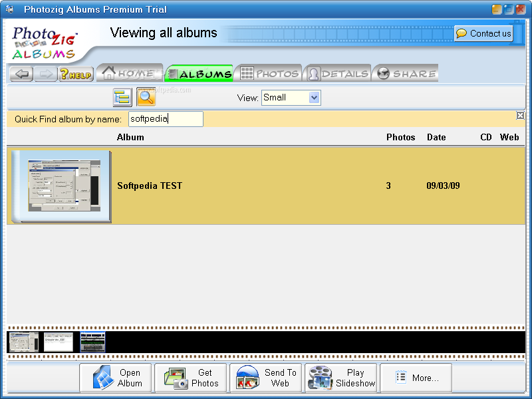
Task: Click the Open Album button
Action: tap(116, 378)
